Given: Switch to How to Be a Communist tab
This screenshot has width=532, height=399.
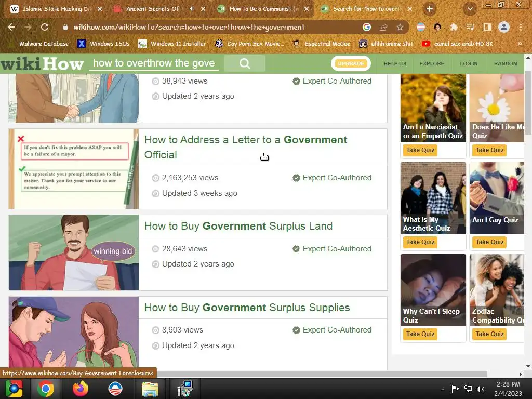Looking at the screenshot, I should [260, 9].
